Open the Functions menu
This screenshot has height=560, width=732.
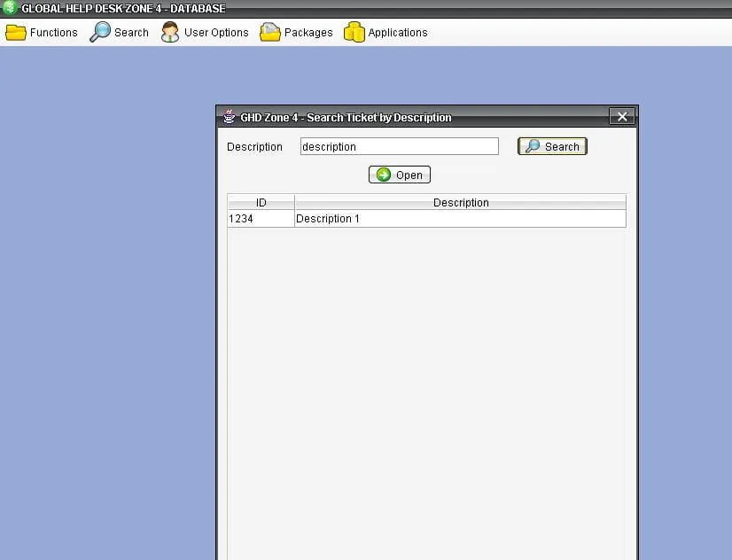(41, 33)
